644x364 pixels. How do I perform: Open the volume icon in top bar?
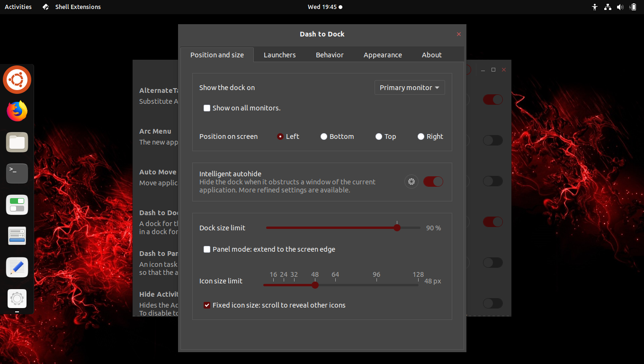tap(620, 7)
